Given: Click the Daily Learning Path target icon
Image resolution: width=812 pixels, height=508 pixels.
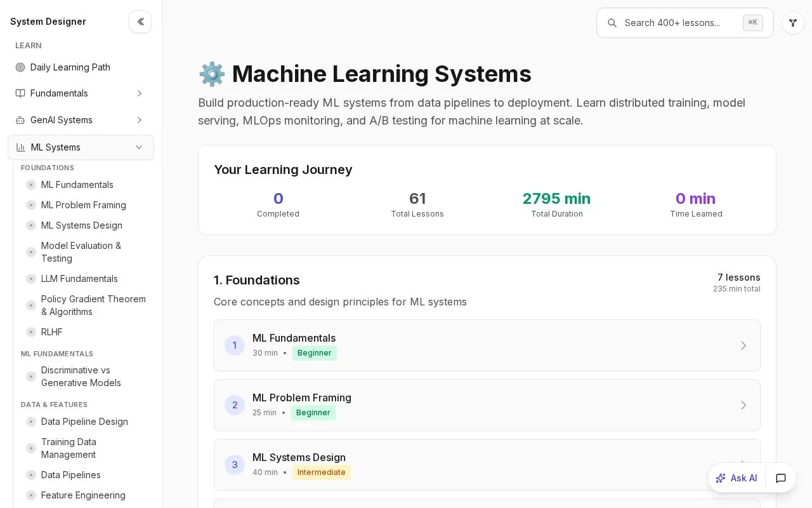Looking at the screenshot, I should click(20, 67).
